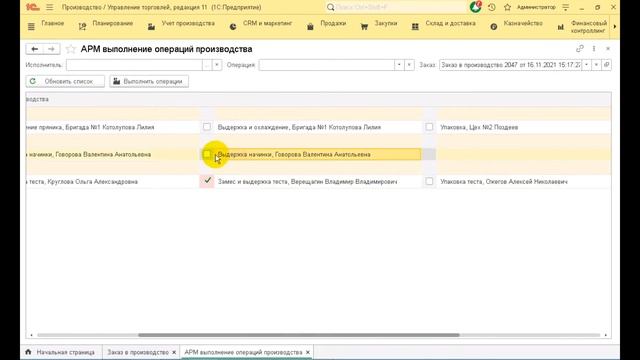Click the Склад и доставка grid icon

[415, 27]
